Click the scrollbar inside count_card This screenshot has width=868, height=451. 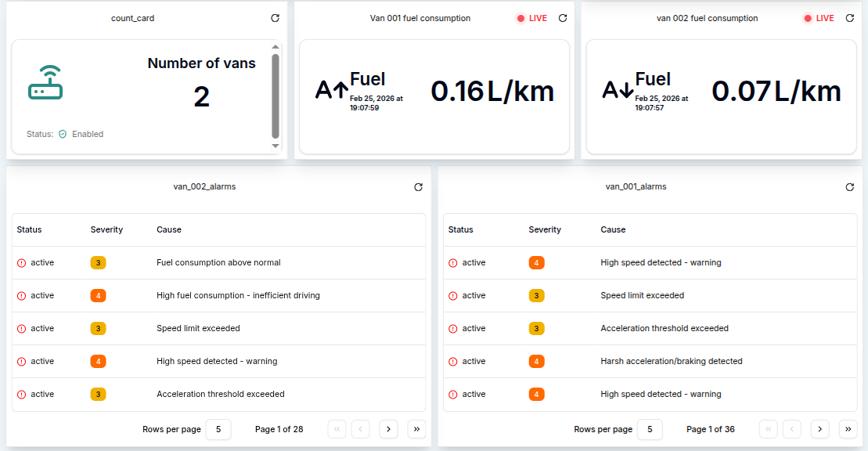(x=275, y=94)
